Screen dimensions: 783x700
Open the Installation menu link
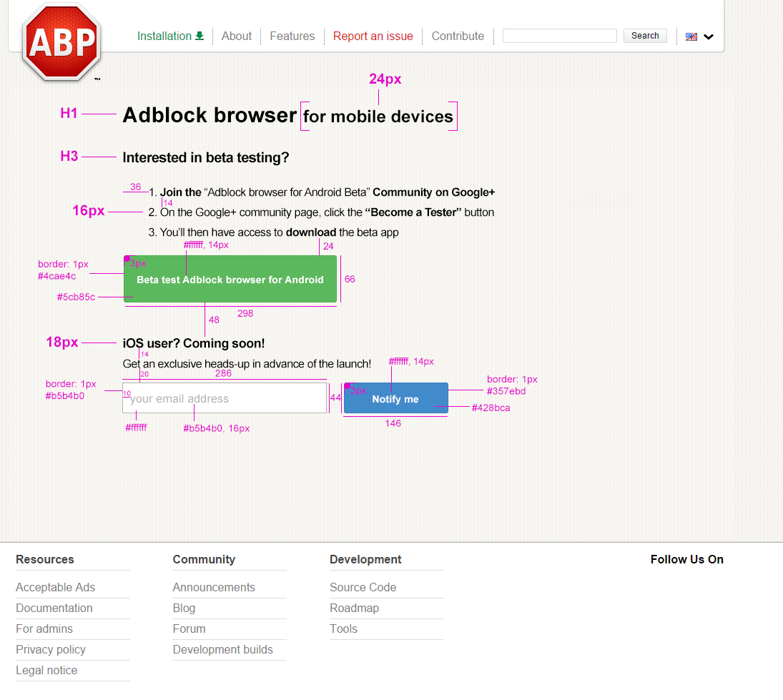click(164, 36)
